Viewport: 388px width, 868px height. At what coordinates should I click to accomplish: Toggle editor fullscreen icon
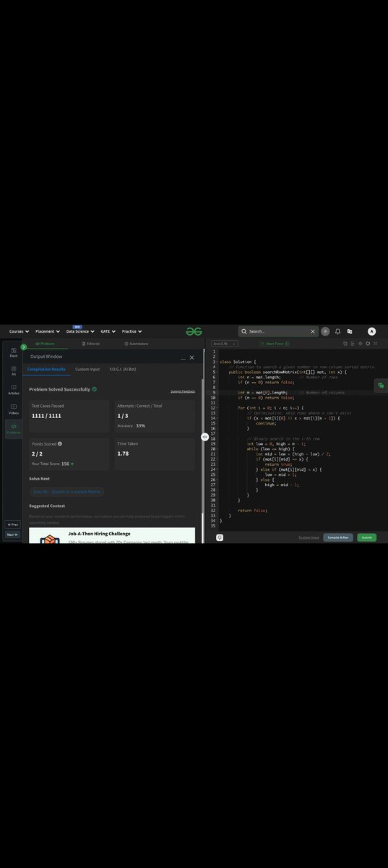tap(375, 344)
